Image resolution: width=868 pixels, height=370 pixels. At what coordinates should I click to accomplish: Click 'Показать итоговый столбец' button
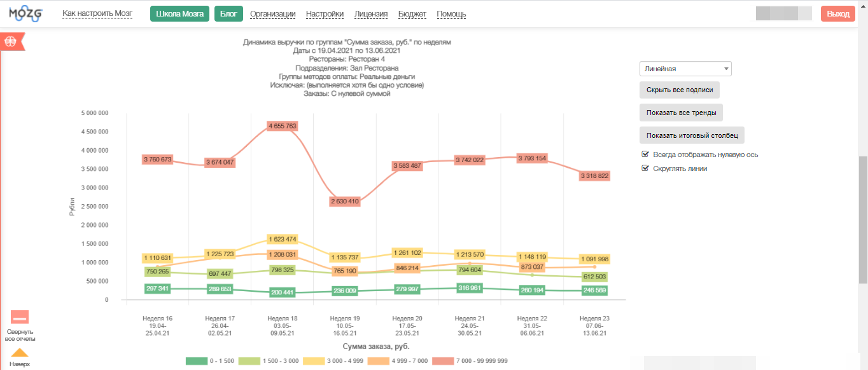(x=692, y=135)
